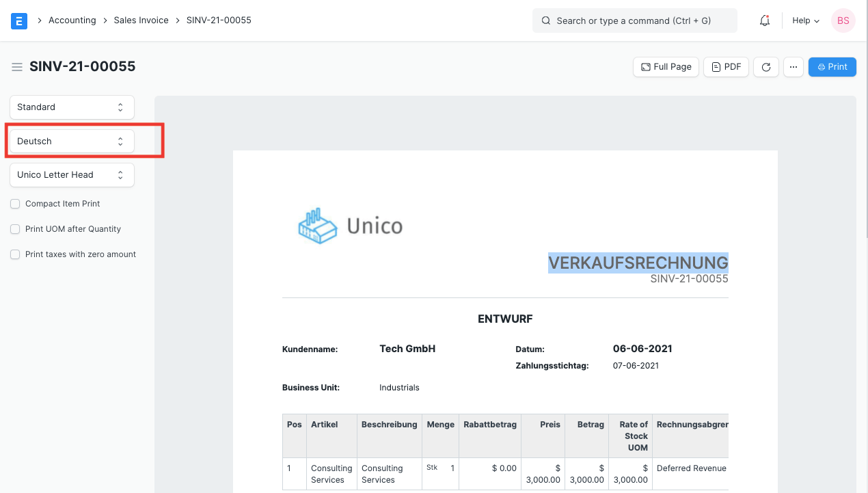Enable Compact Item Print
The width and height of the screenshot is (868, 493).
click(14, 204)
